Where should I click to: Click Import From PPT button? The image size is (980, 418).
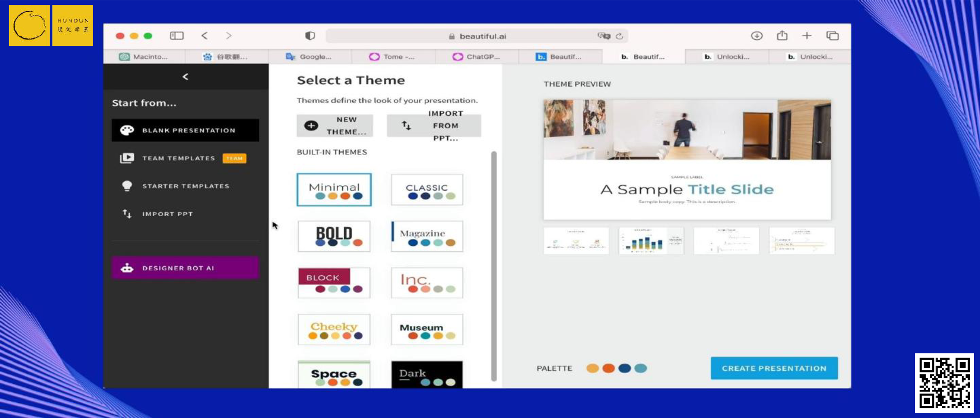coord(434,126)
